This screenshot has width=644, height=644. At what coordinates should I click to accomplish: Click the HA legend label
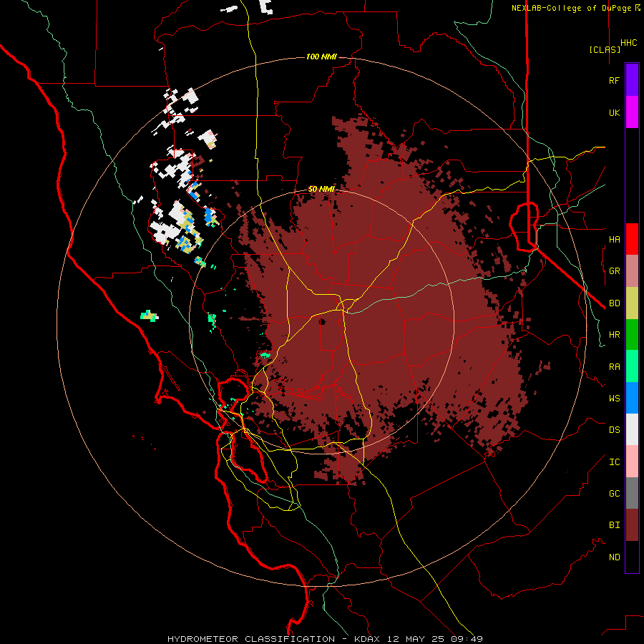(614, 239)
